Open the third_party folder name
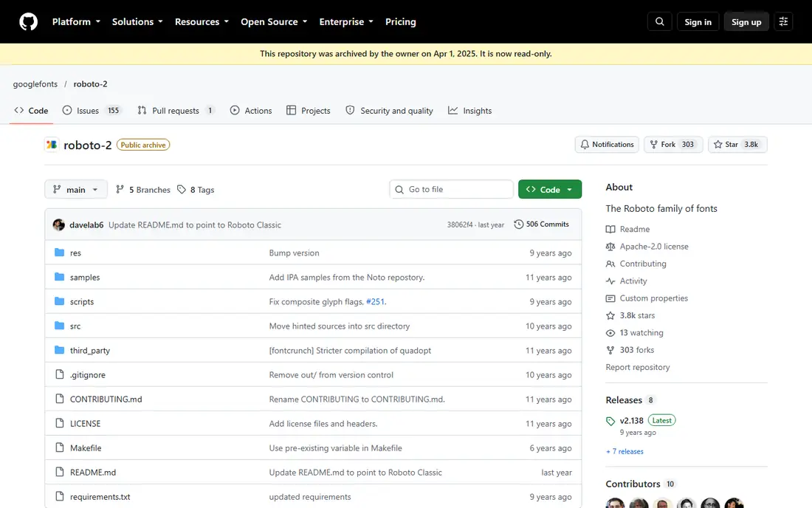Viewport: 812px width, 508px height. 89,350
